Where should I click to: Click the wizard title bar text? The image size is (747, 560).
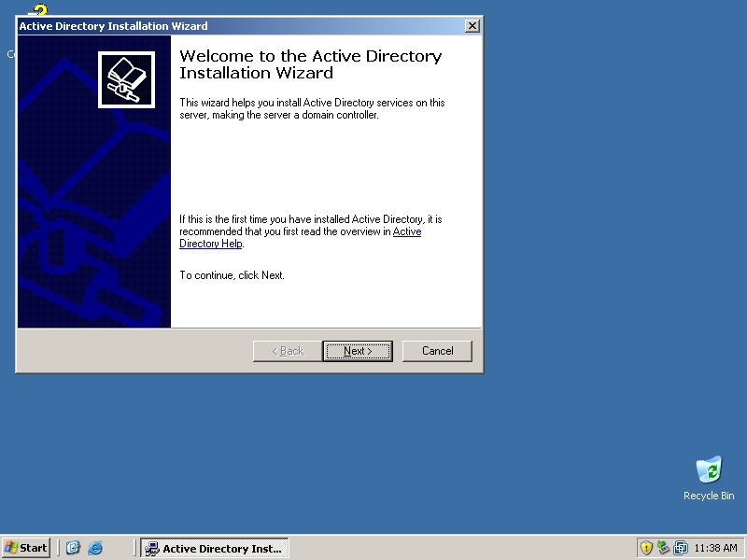click(x=113, y=26)
